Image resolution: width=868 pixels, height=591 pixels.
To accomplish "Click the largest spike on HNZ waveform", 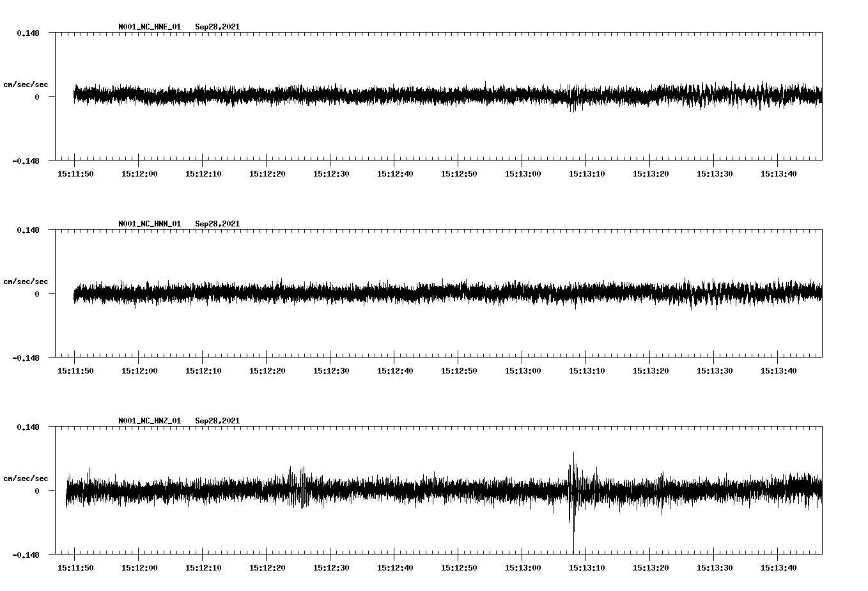I will pos(573,502).
